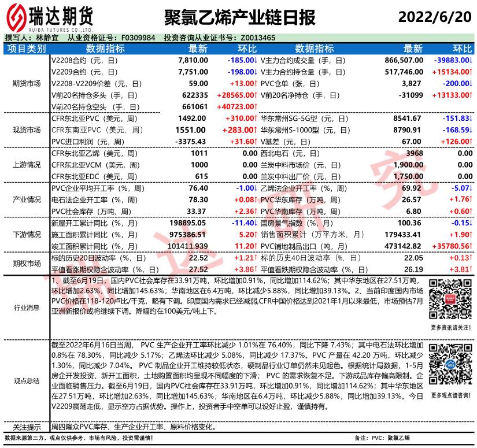Select the 下游情况 category cell

tap(25, 235)
